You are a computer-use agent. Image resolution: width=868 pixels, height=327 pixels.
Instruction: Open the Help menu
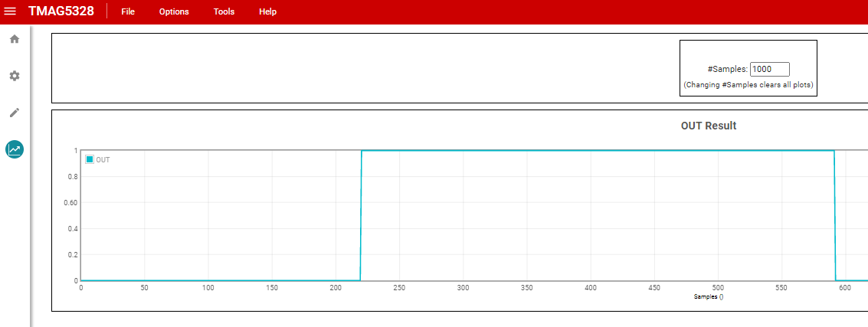267,11
